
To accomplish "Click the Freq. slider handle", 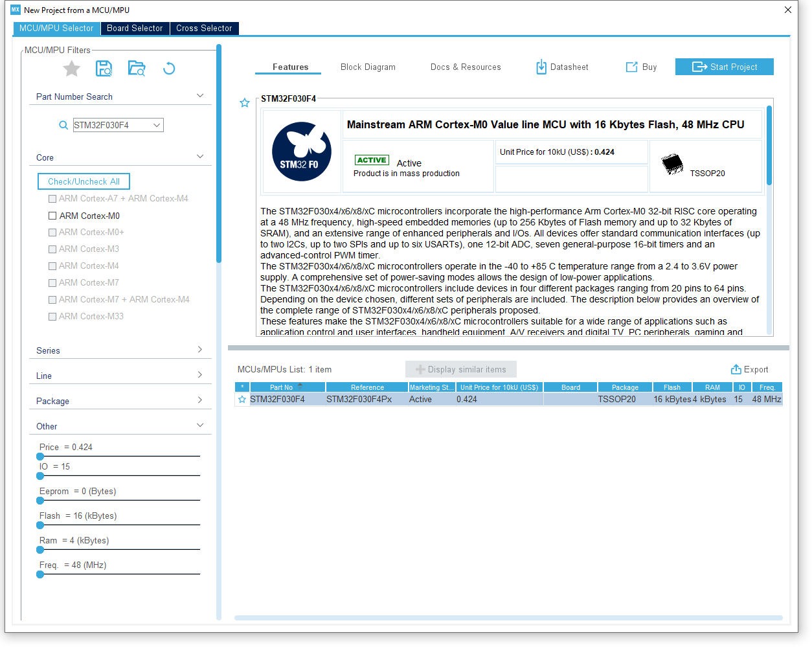I will point(40,574).
